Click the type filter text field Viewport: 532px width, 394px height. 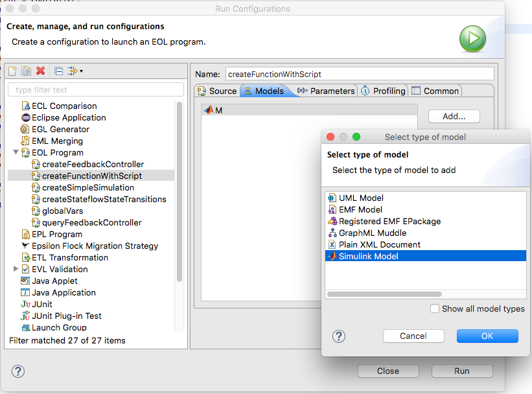[x=95, y=88]
